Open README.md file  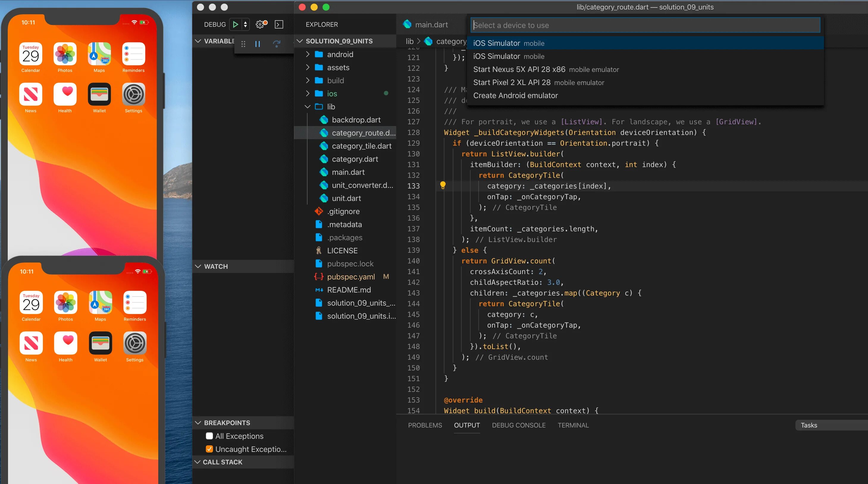[x=345, y=290]
